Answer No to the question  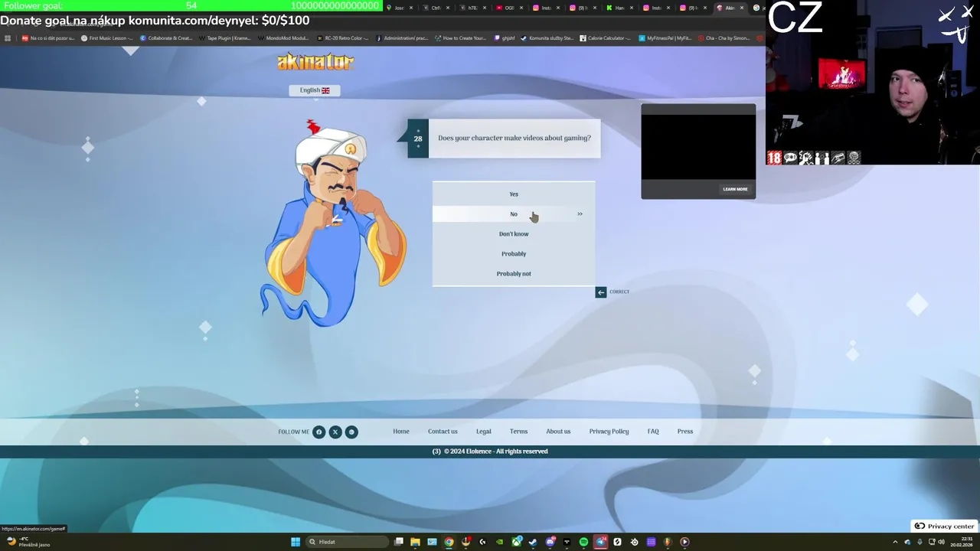click(x=514, y=214)
